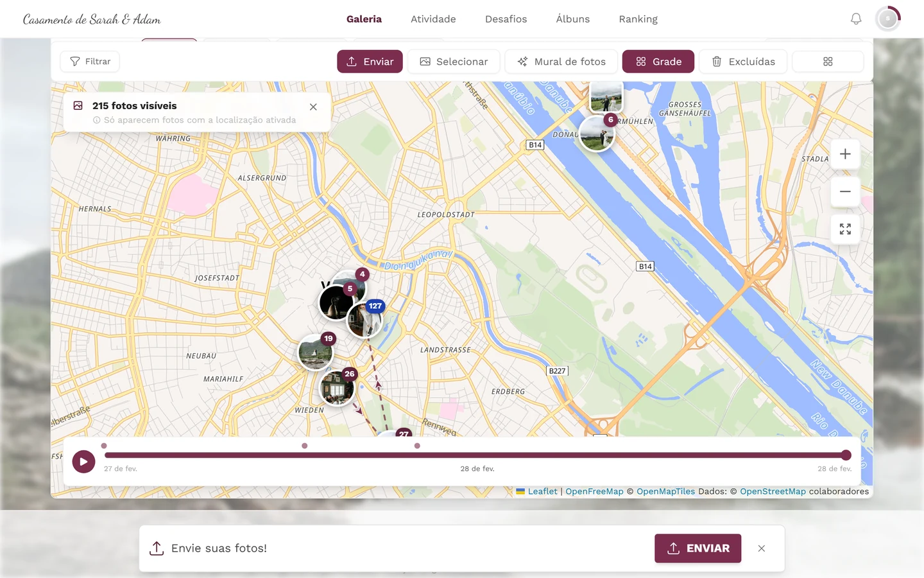The image size is (924, 578).
Task: Open the 127-photo map cluster
Action: 364,319
